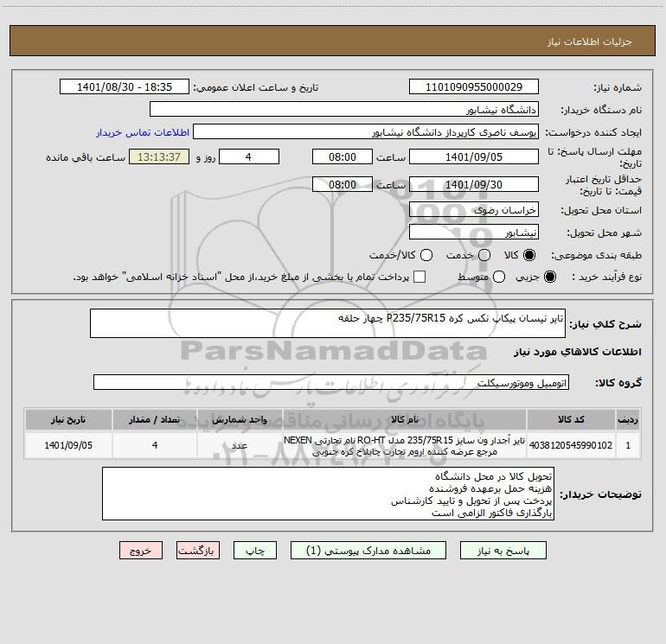Click the remaining time counter 13:13:37
Image resolution: width=666 pixels, height=644 pixels.
(x=159, y=157)
